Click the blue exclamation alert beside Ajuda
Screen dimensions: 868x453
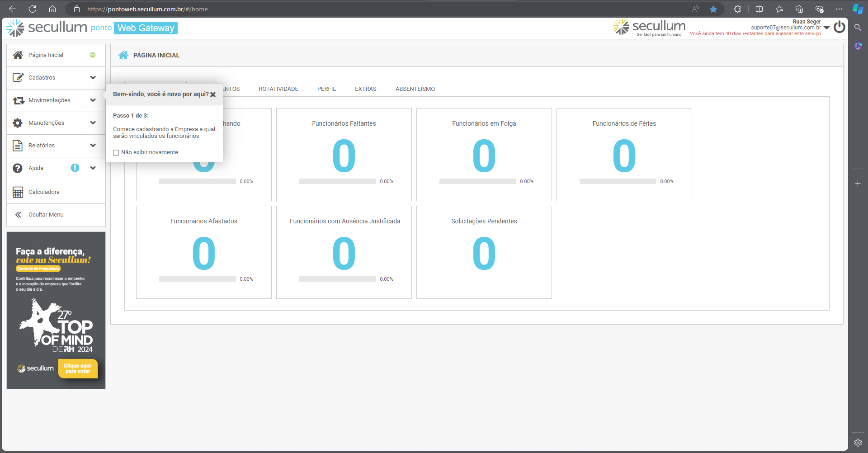tap(75, 168)
